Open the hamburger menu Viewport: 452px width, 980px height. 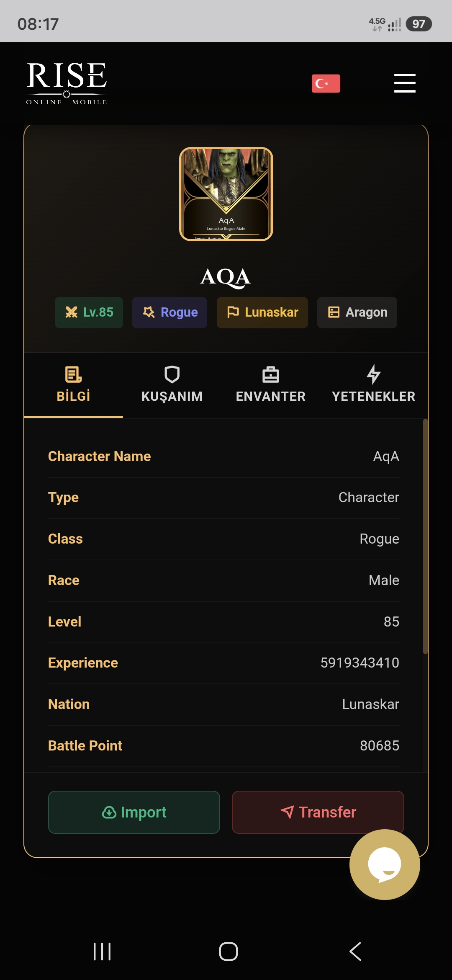click(x=405, y=83)
